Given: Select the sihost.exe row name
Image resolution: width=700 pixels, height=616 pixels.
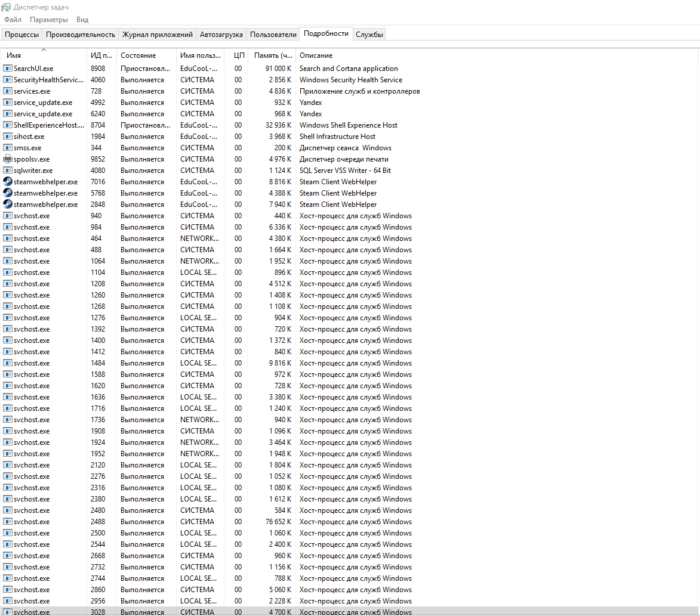Looking at the screenshot, I should coord(29,137).
